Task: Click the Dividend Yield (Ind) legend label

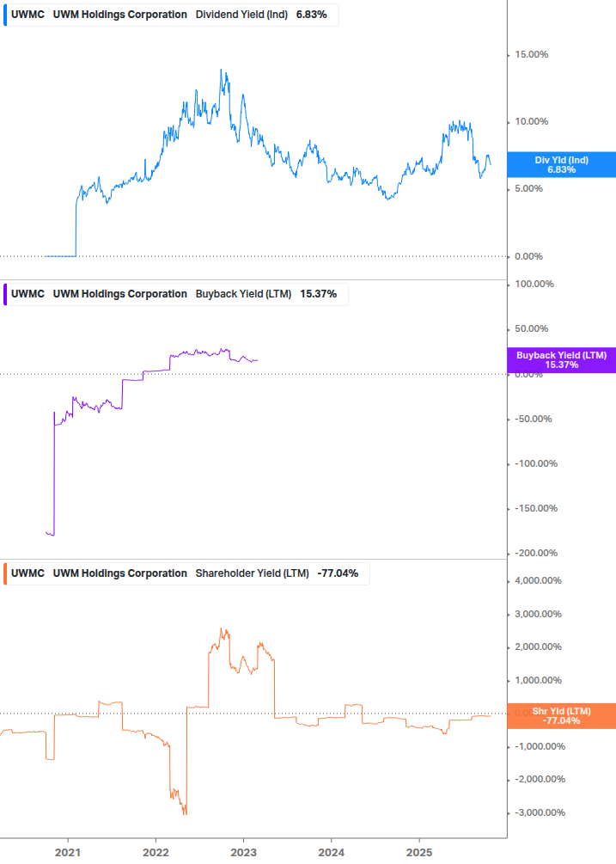Action: pos(241,15)
